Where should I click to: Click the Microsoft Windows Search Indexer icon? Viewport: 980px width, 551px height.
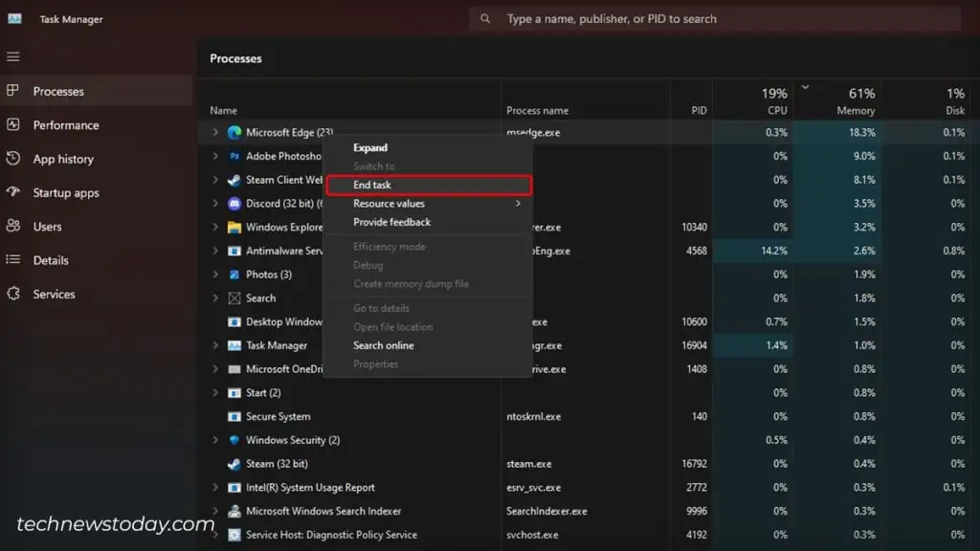point(234,512)
